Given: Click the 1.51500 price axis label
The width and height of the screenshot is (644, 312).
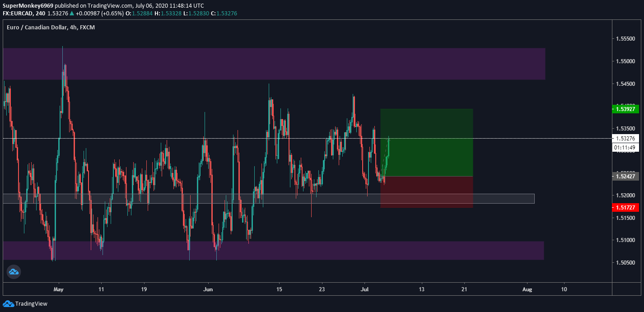Looking at the screenshot, I should [x=625, y=218].
